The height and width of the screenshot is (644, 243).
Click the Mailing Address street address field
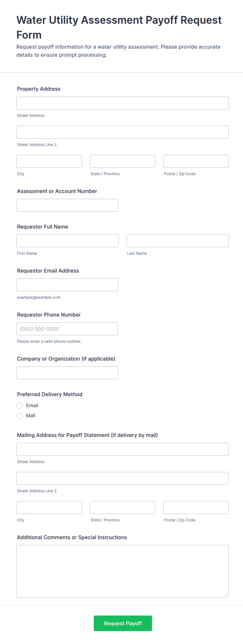[123, 449]
